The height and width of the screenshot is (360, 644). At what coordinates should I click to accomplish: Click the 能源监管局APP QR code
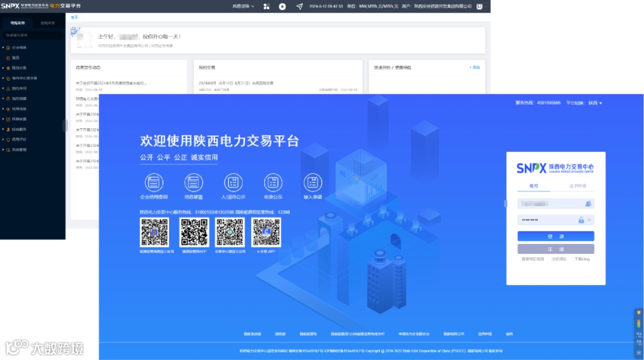coord(194,232)
